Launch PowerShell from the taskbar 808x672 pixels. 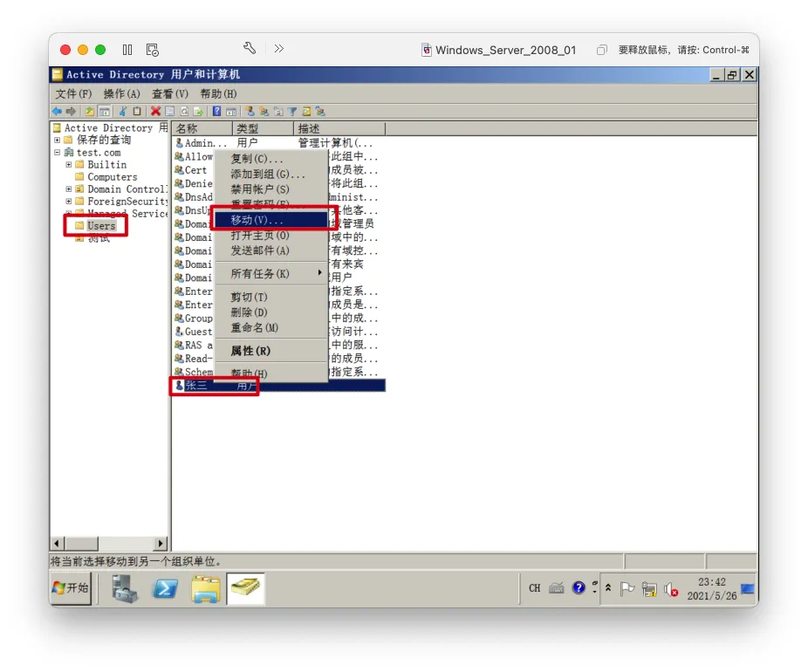165,588
